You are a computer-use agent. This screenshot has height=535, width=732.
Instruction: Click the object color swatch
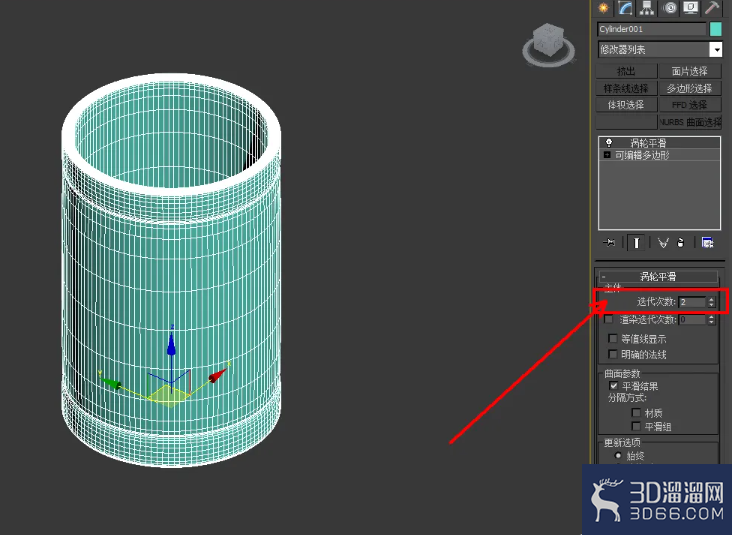[716, 29]
